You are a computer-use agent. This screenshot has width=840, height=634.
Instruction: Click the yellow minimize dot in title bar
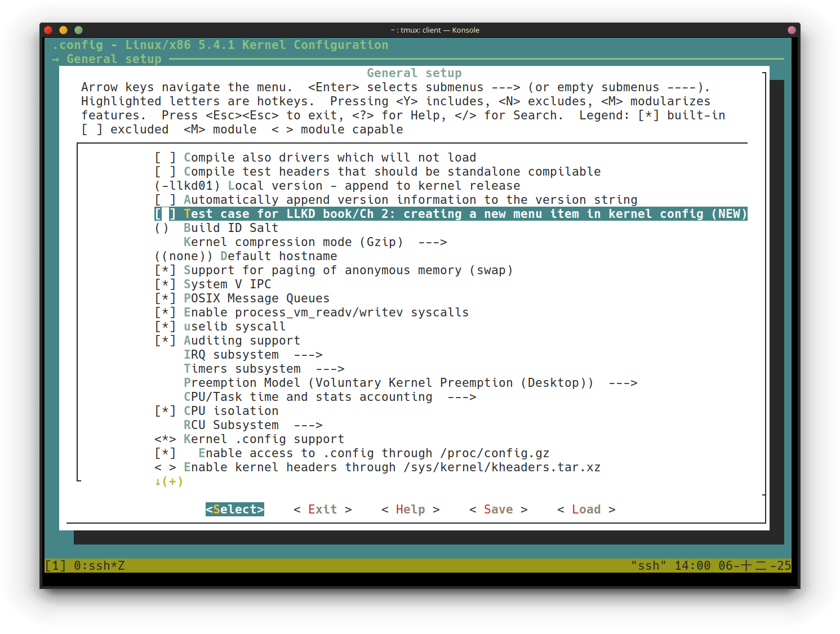click(x=63, y=30)
